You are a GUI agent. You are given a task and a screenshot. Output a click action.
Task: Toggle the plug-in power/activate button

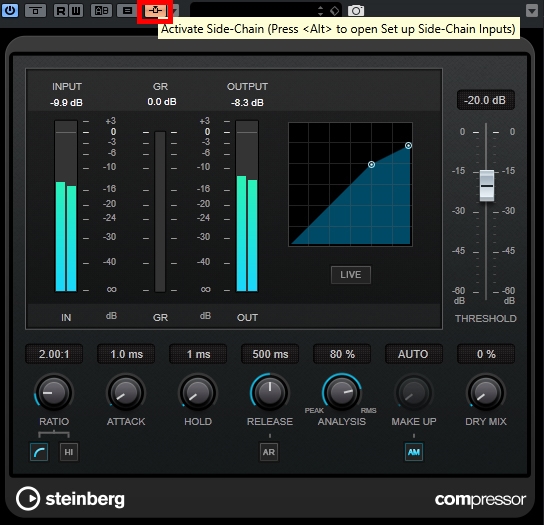point(10,10)
